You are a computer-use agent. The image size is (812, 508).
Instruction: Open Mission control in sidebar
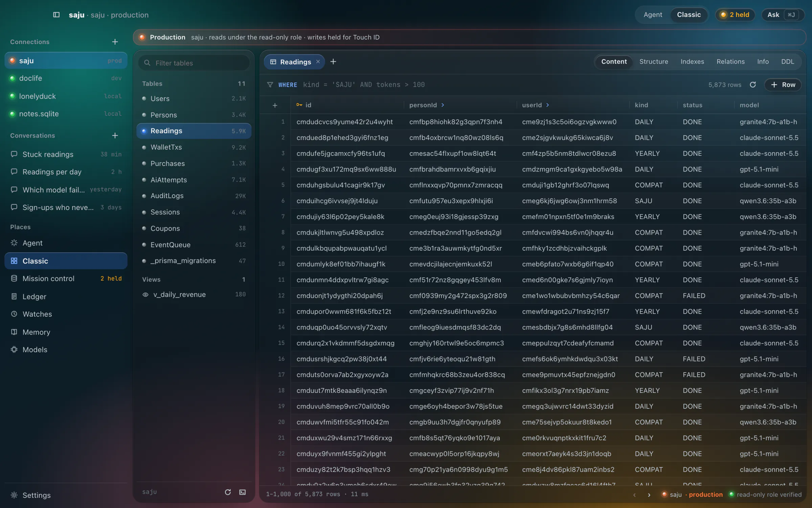[66, 278]
